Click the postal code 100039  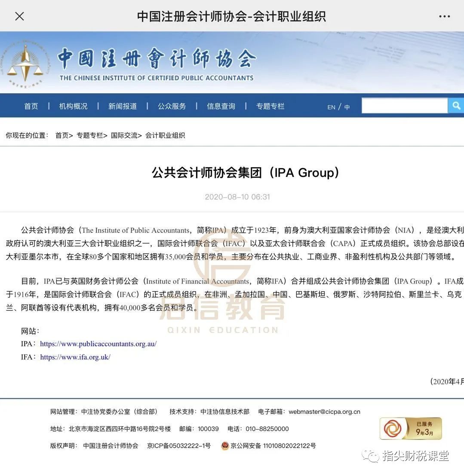208,429
